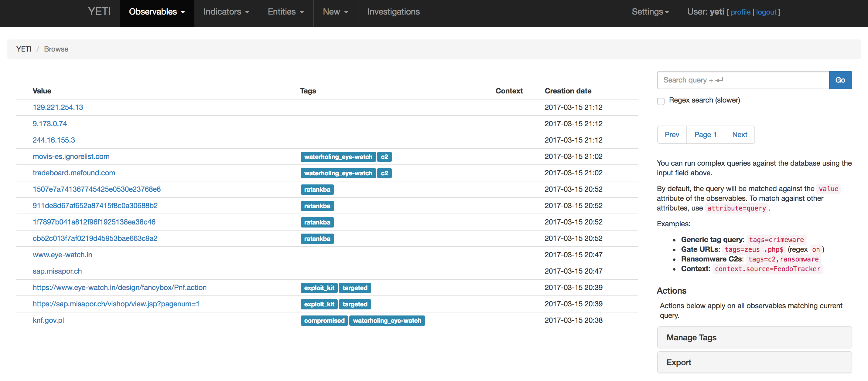Expand the Indicators dropdown

(x=226, y=12)
